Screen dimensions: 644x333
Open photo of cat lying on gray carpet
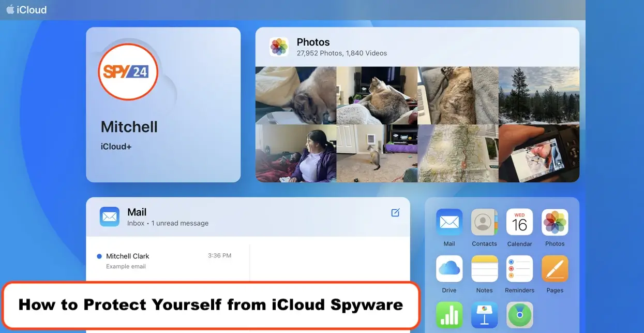pyautogui.click(x=458, y=95)
